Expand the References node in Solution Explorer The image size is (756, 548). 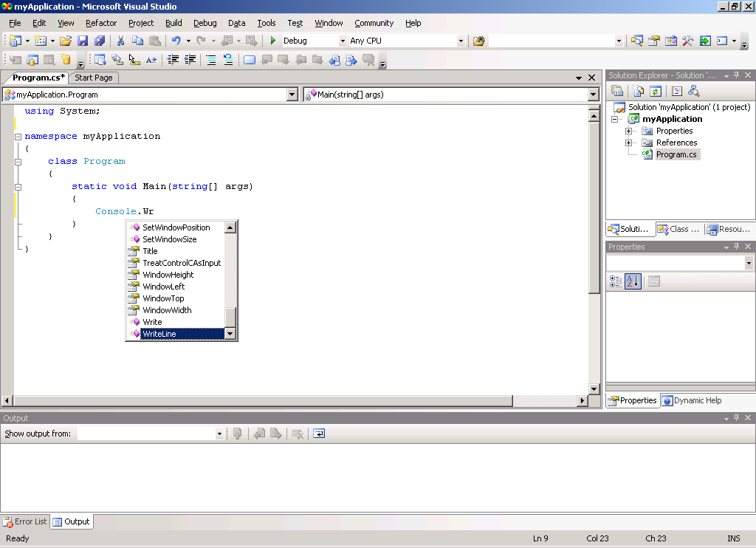628,143
